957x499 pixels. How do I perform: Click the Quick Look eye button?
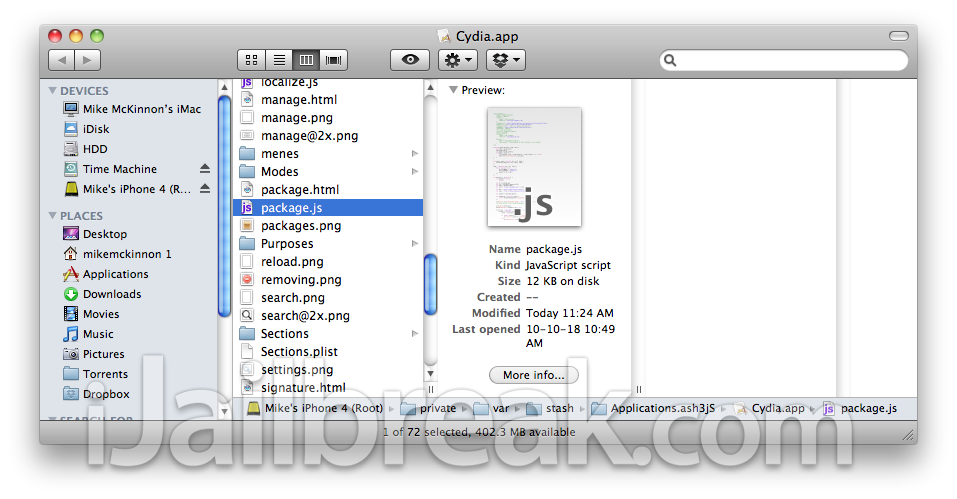pyautogui.click(x=410, y=60)
